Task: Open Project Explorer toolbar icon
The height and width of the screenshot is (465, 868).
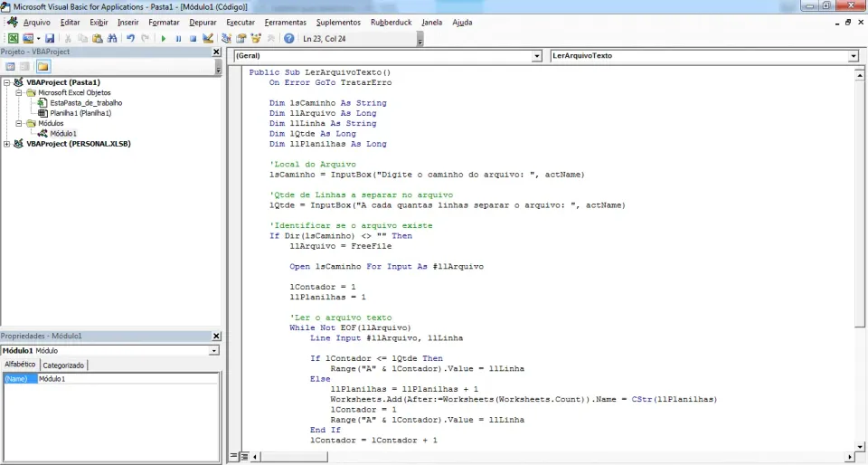Action: tap(226, 38)
